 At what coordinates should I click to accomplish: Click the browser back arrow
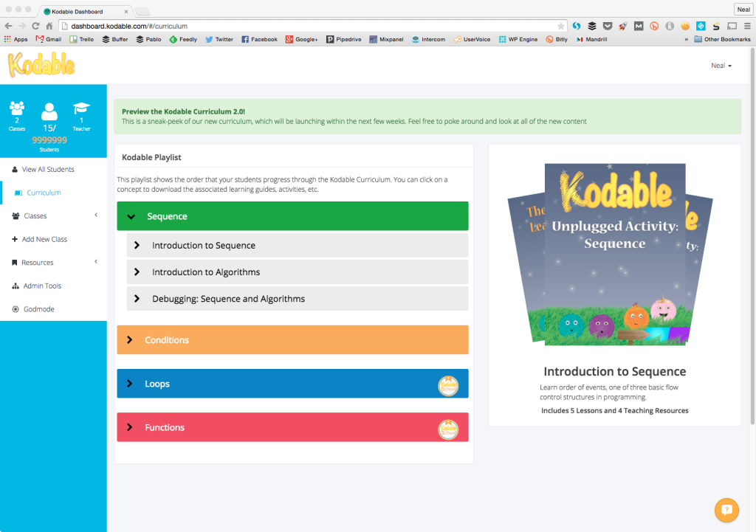8,26
